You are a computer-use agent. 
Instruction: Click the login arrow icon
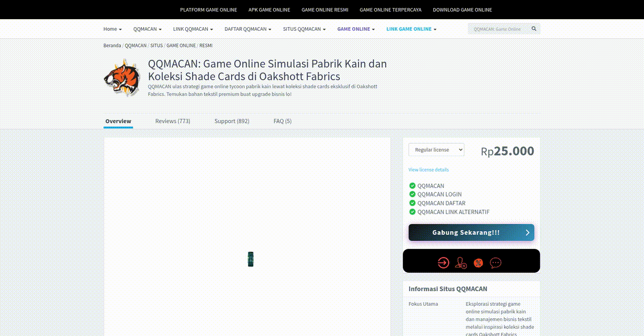[443, 262]
